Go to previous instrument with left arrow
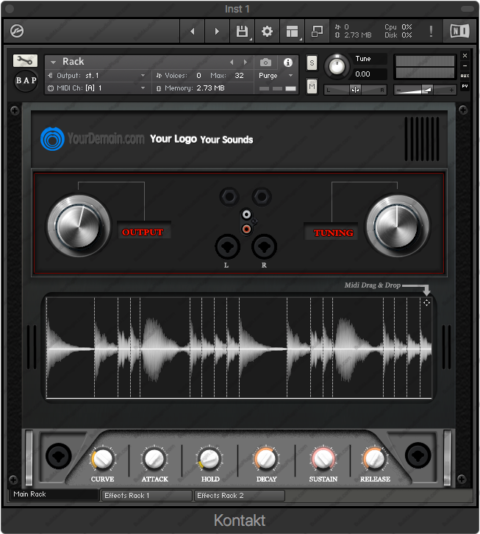 pos(192,31)
